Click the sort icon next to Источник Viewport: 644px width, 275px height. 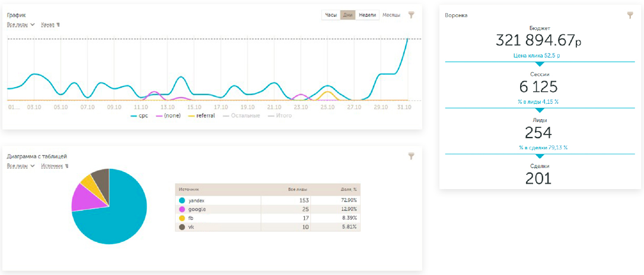tap(66, 166)
